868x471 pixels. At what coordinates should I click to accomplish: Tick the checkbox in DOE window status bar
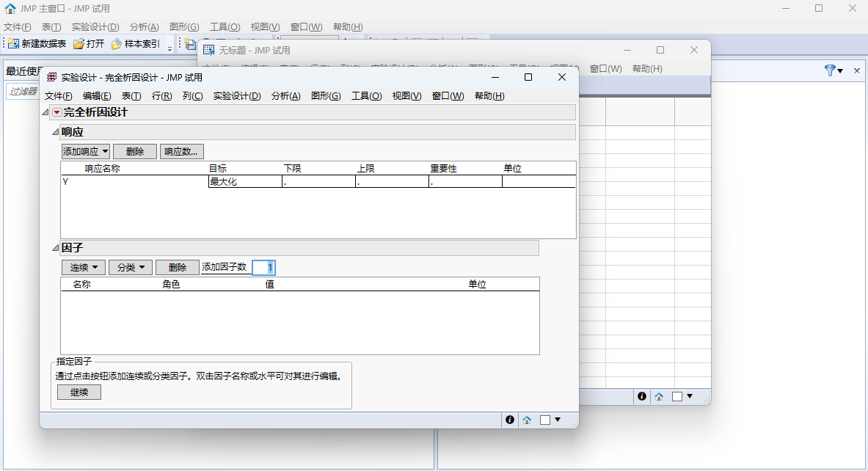pyautogui.click(x=545, y=420)
